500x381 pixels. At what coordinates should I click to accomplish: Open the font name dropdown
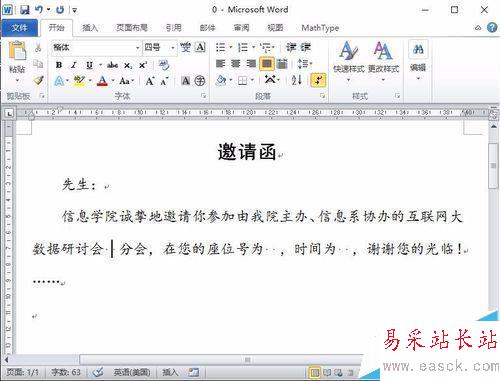pos(137,48)
